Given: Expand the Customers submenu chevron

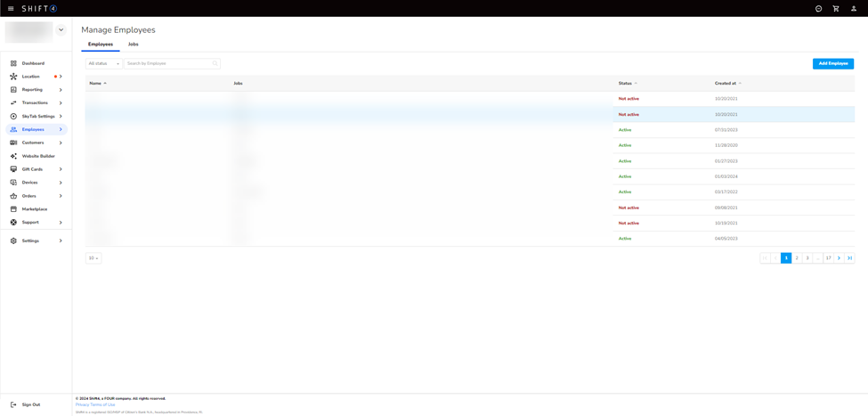Looking at the screenshot, I should pyautogui.click(x=61, y=143).
